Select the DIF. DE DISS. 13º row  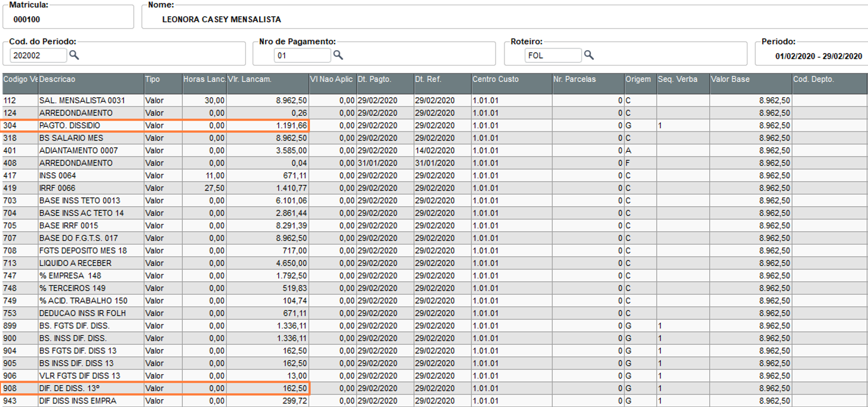pos(434,388)
